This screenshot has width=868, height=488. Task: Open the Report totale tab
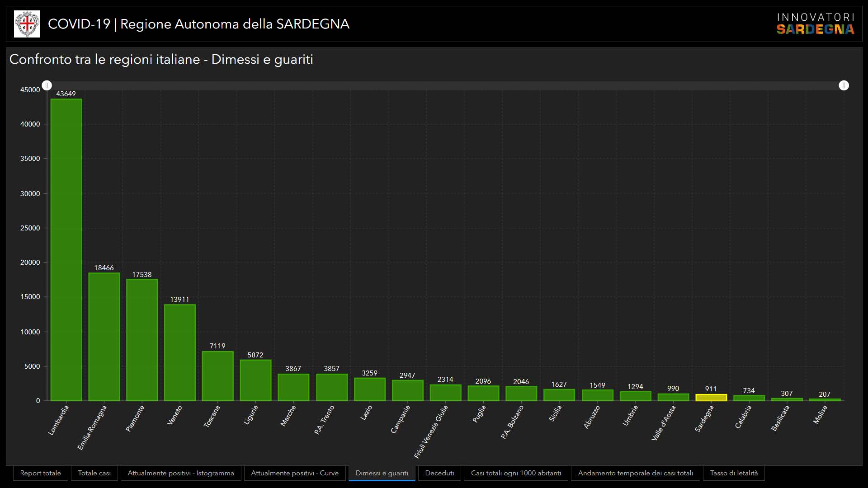(41, 473)
